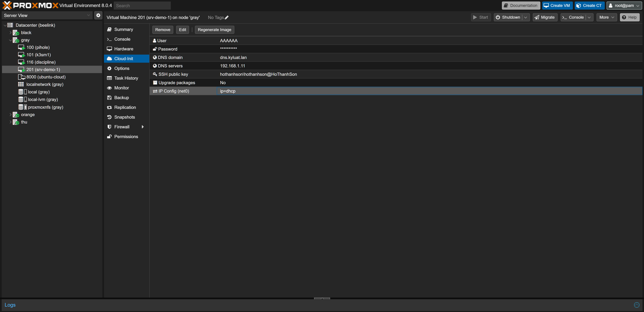Select the IP Config (net0) row

(x=396, y=91)
